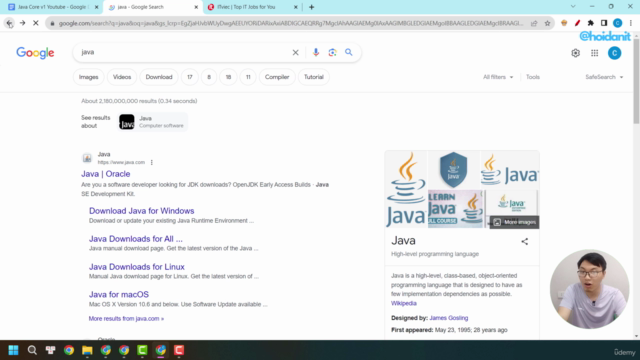
Task: Expand the All filters dropdown
Action: coord(498,77)
